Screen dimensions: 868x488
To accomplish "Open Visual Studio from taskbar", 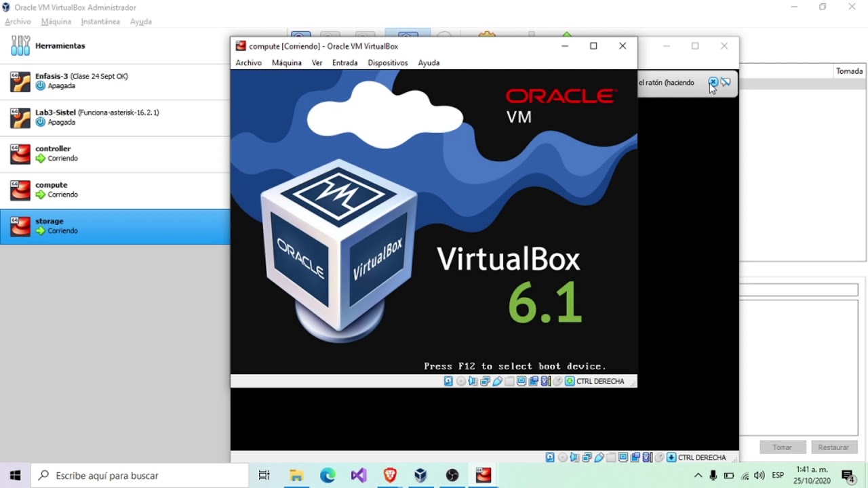I will [359, 475].
